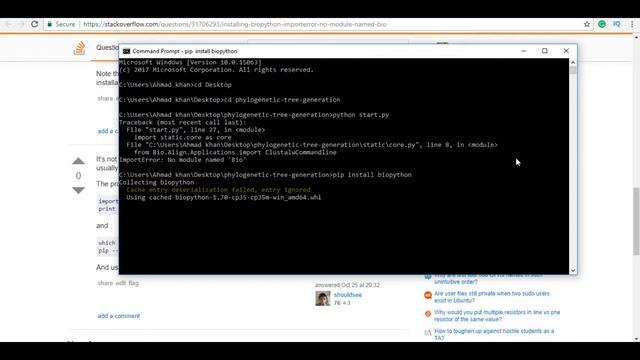Open Chrome's three-dot menu
This screenshot has width=640, height=360.
(x=632, y=24)
